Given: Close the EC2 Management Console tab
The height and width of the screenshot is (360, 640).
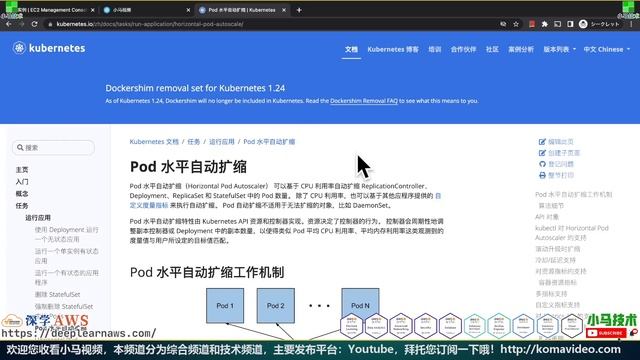Looking at the screenshot, I should pos(93,10).
